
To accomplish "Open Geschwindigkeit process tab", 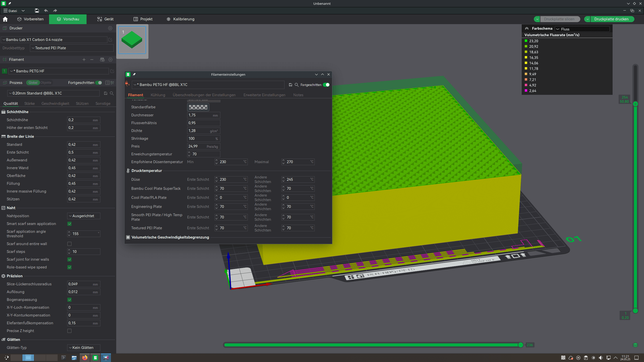I will point(55,104).
